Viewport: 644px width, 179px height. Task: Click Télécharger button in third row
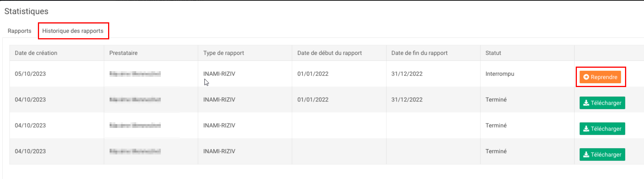click(602, 129)
